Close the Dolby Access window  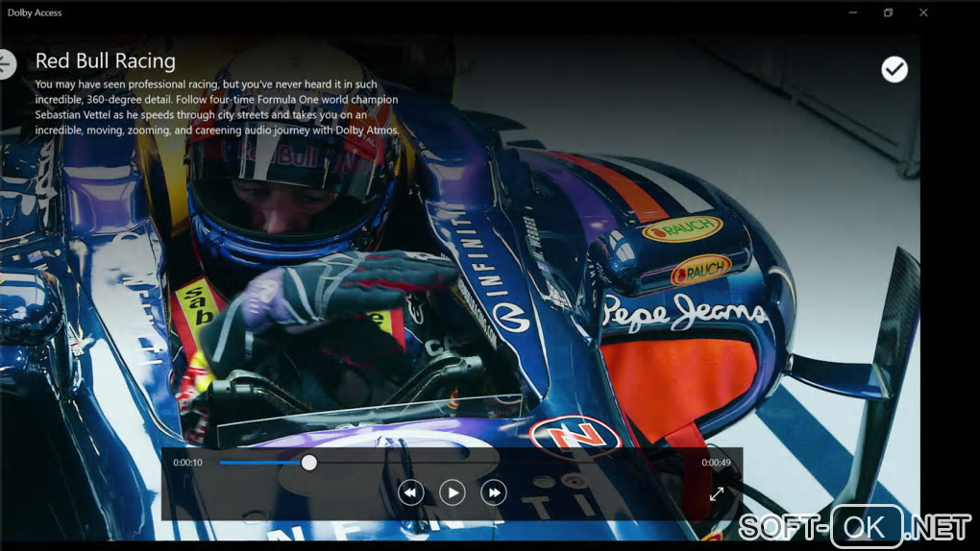pyautogui.click(x=923, y=12)
